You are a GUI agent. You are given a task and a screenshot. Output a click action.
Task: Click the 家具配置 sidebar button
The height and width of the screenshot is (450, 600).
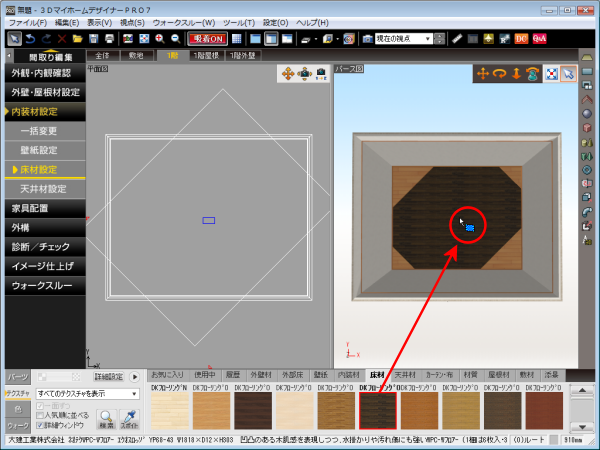coord(42,208)
